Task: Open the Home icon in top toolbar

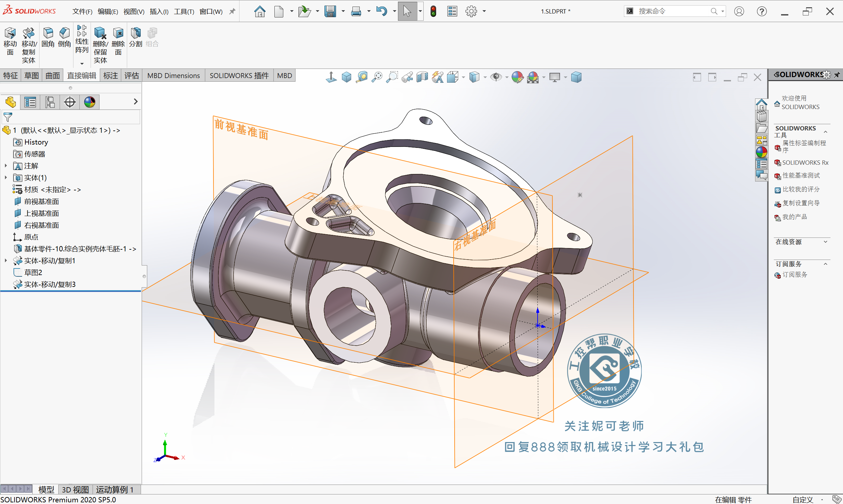Action: 260,11
